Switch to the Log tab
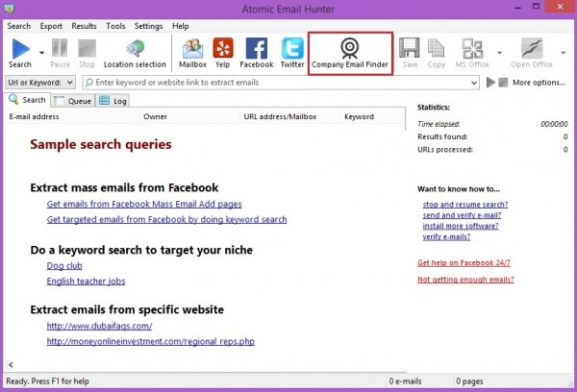This screenshot has width=577, height=392. (113, 101)
